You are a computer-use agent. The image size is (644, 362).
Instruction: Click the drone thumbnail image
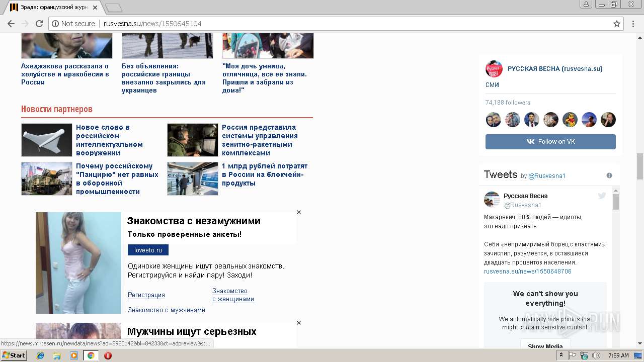(x=47, y=140)
